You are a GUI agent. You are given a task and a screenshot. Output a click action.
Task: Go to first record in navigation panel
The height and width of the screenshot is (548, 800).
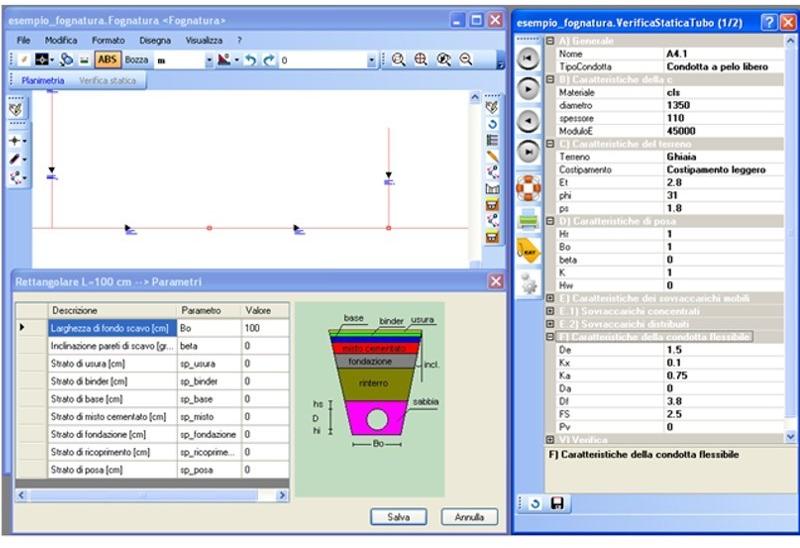[528, 58]
